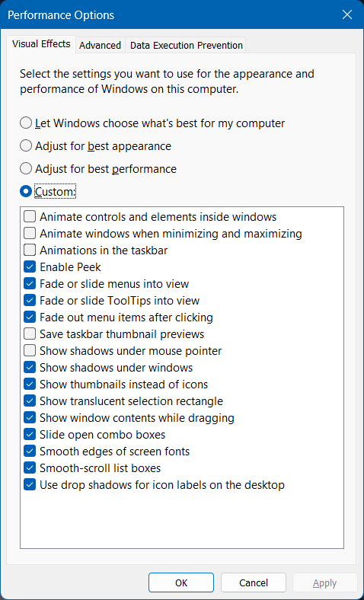
Task: Check Animate windows when minimizing and maximizing
Action: [x=30, y=233]
